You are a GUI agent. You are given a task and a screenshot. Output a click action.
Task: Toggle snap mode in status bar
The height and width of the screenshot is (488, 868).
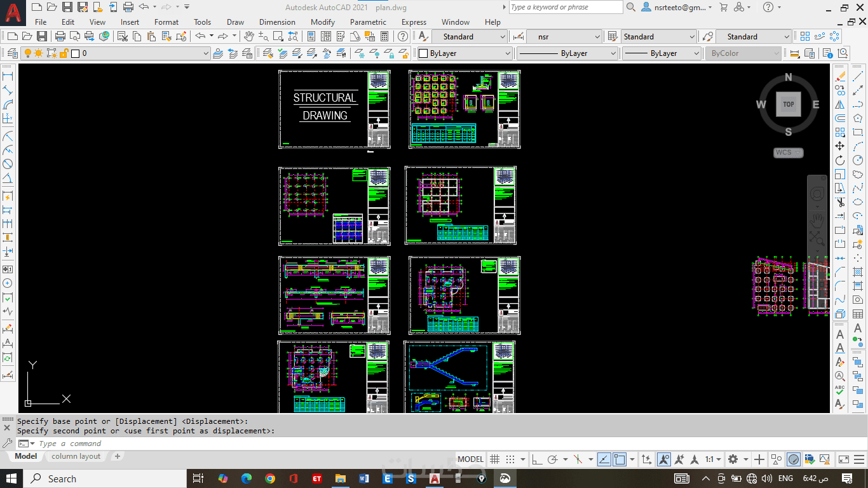click(x=510, y=459)
